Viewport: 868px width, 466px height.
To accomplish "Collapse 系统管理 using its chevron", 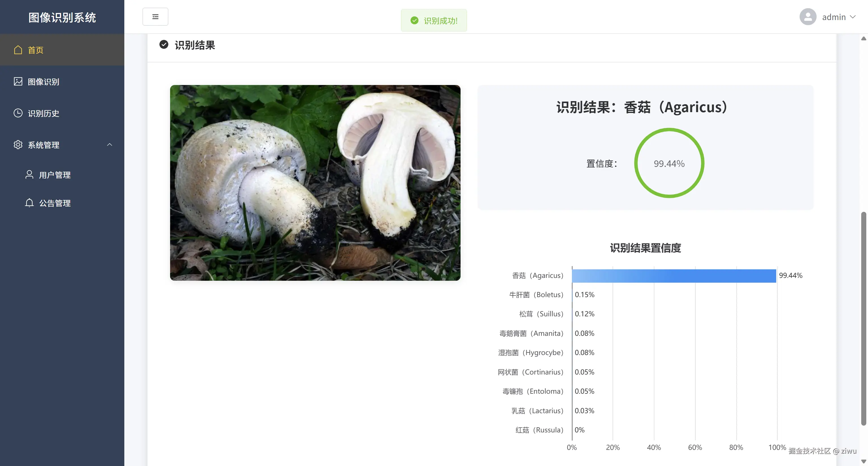I will (x=110, y=144).
